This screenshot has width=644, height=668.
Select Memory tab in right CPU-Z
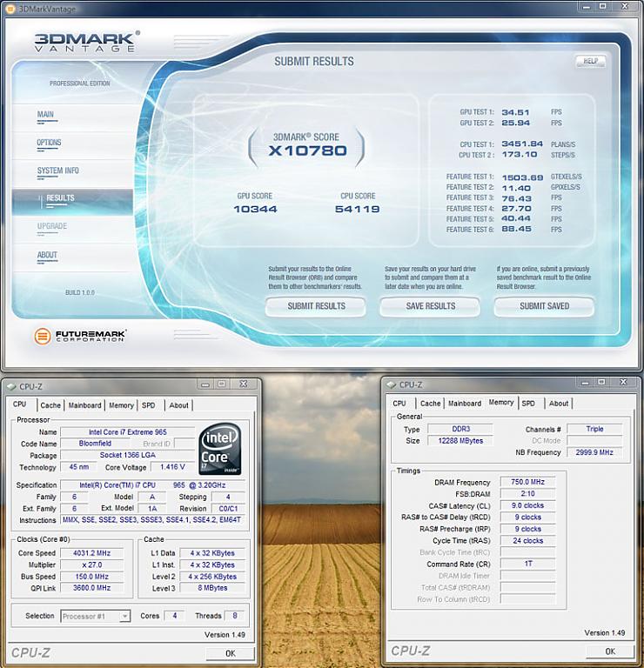(x=501, y=402)
